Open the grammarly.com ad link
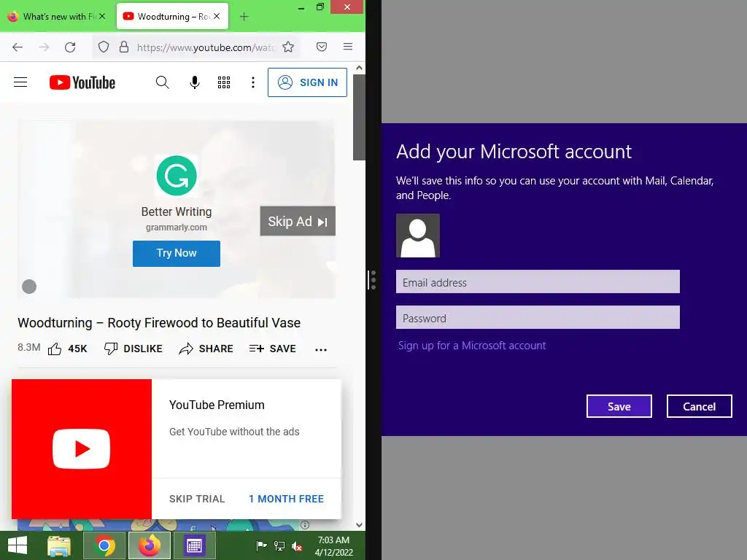Screen dimensions: 747x560 click(177, 227)
